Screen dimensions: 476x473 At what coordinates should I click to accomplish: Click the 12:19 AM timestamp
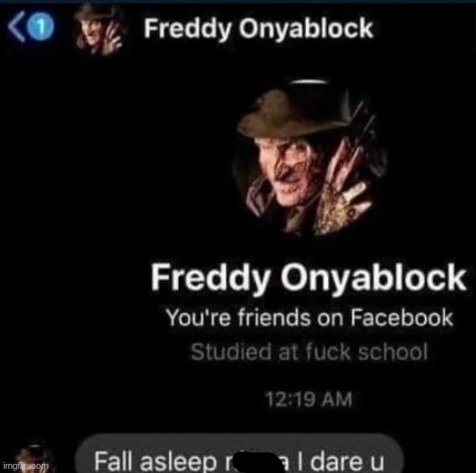tap(310, 399)
